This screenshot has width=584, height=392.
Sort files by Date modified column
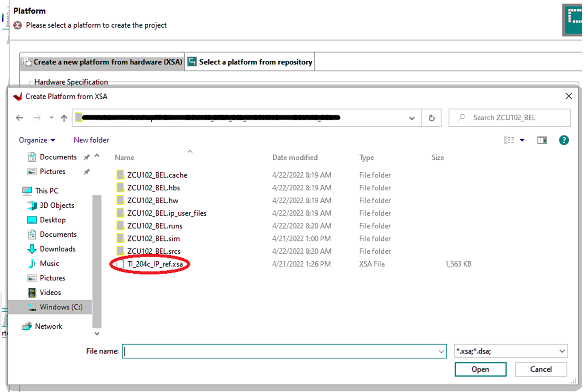click(x=295, y=158)
